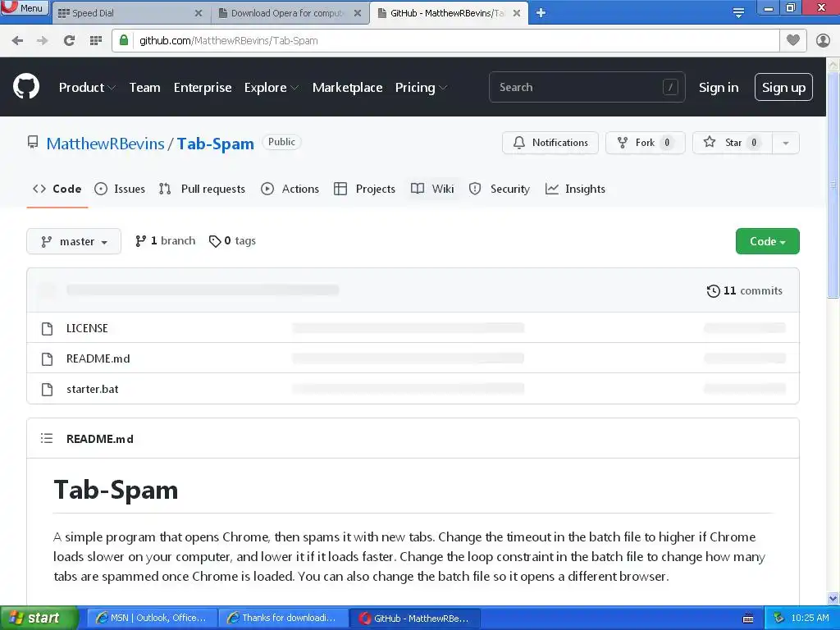Viewport: 840px width, 630px height.
Task: Click the Notifications bell button
Action: point(550,143)
